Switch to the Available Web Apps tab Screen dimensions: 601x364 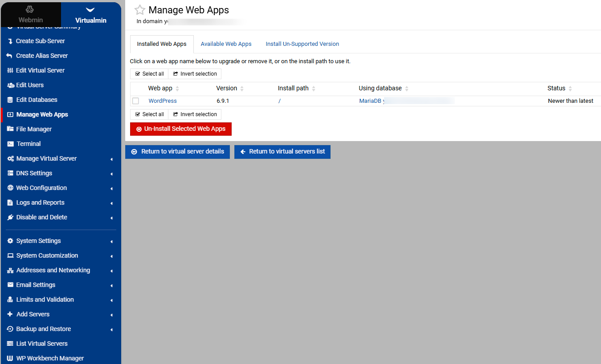(x=226, y=44)
